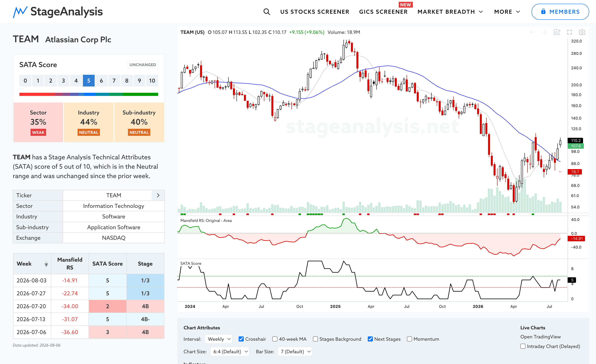Screen dimensions: 596x364
Task: Click the Sector 35% Weak card
Action: click(38, 122)
